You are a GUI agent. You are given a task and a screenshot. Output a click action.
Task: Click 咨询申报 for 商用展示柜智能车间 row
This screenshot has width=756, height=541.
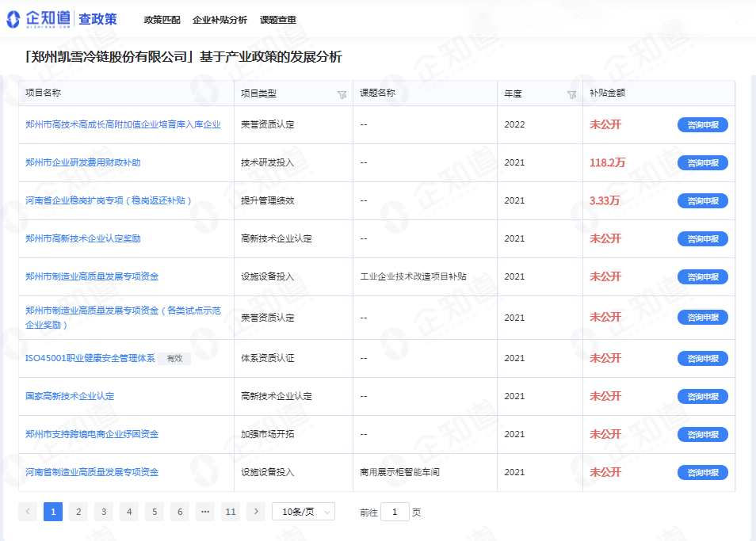[x=702, y=473]
